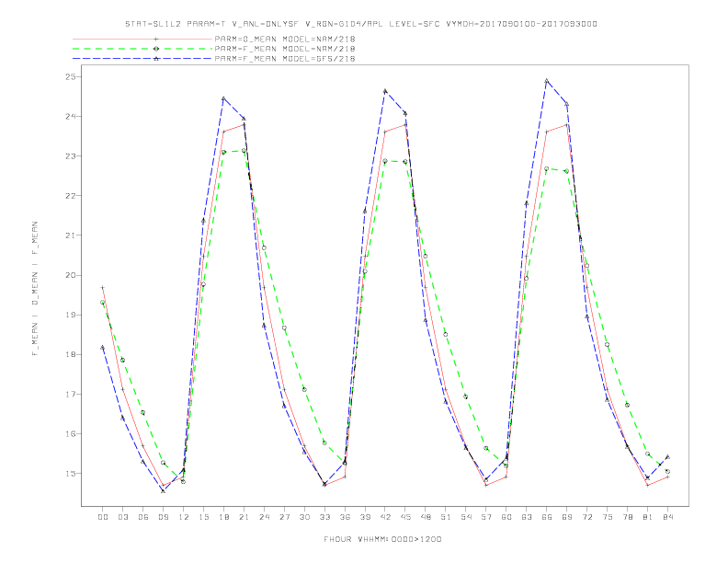
Task: Click x-axis tick label 78
Action: (x=627, y=517)
